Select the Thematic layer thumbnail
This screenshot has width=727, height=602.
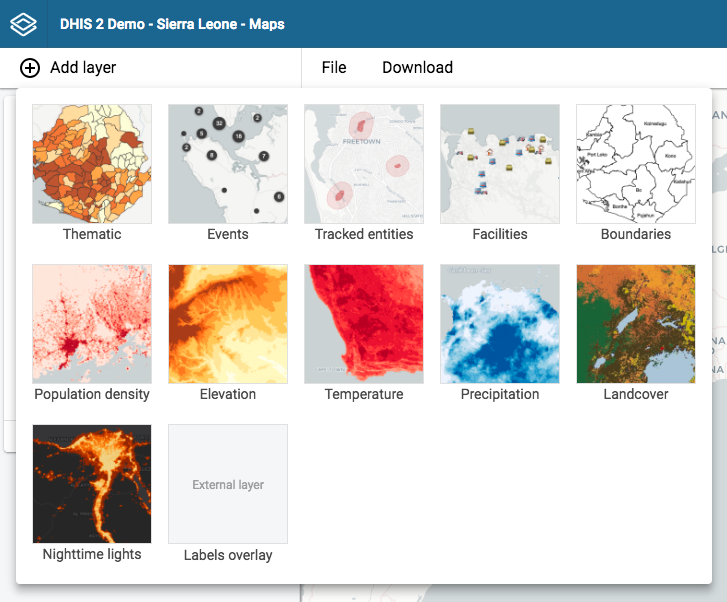[92, 164]
